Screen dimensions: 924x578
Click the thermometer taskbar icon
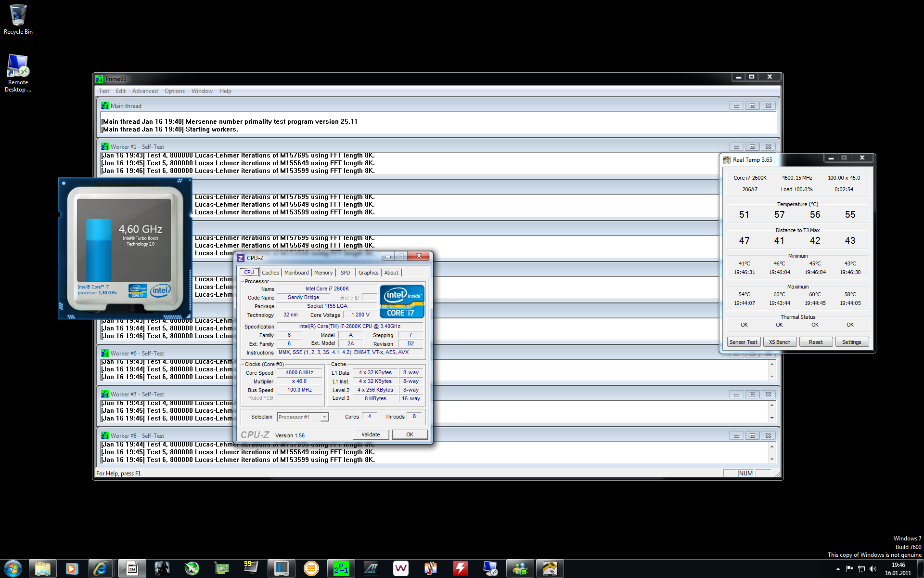[x=430, y=568]
